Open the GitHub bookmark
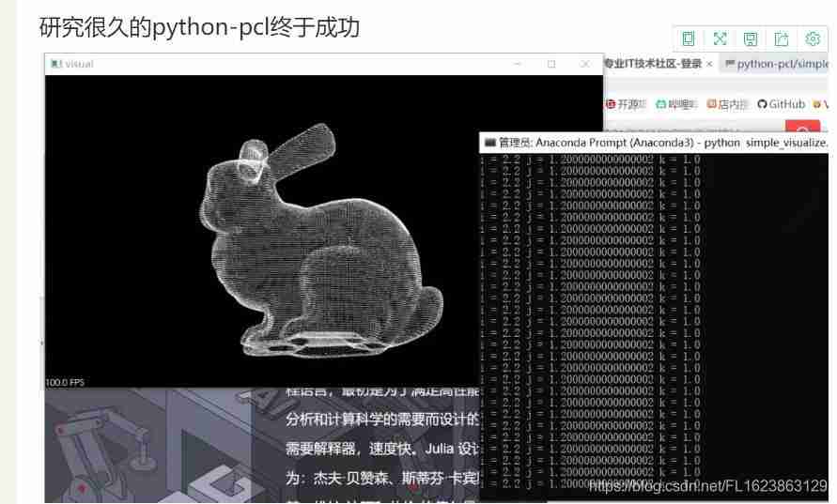The width and height of the screenshot is (837, 504). pos(781,104)
